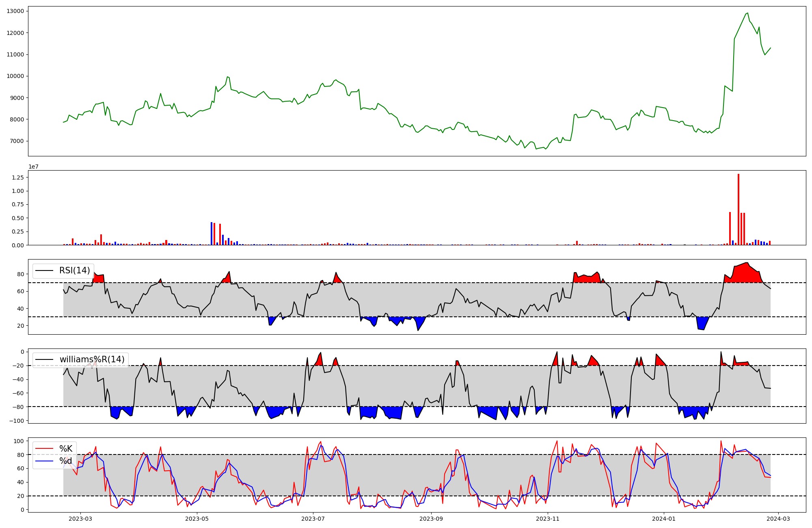
Task: Click the 2023-07 x-axis date label
Action: click(x=313, y=519)
